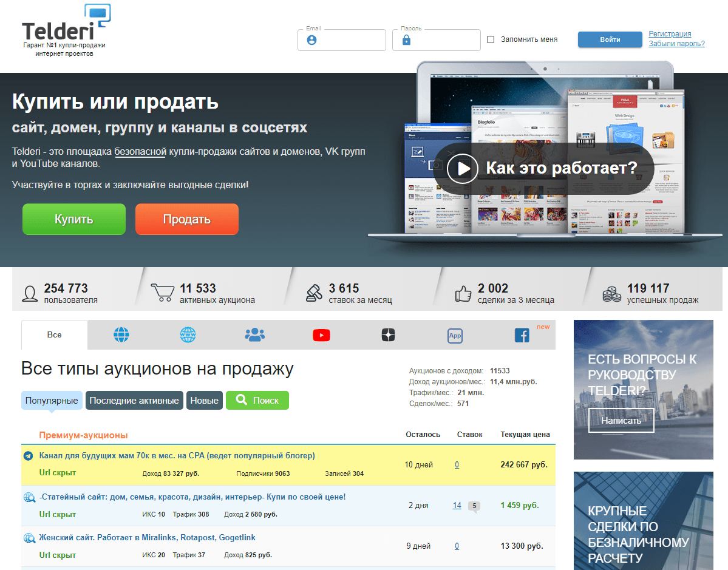Click the bid count 0 on the mom channel row
This screenshot has height=570, width=728.
click(457, 464)
